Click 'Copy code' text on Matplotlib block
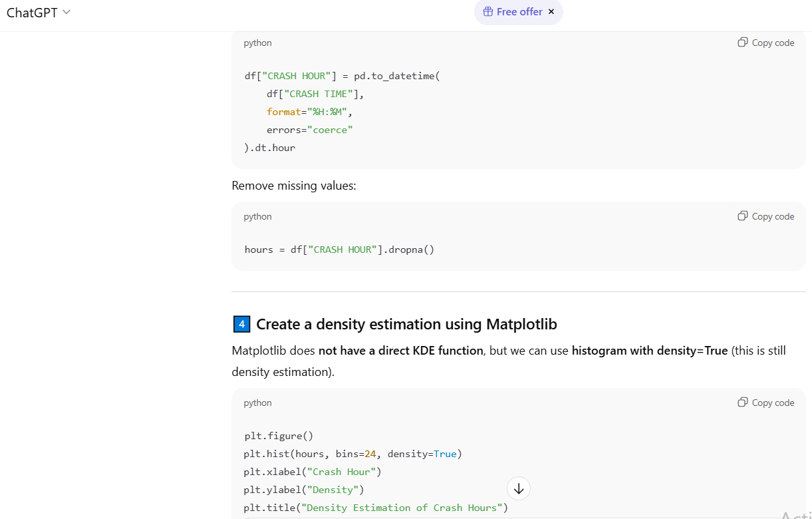 [x=773, y=403]
